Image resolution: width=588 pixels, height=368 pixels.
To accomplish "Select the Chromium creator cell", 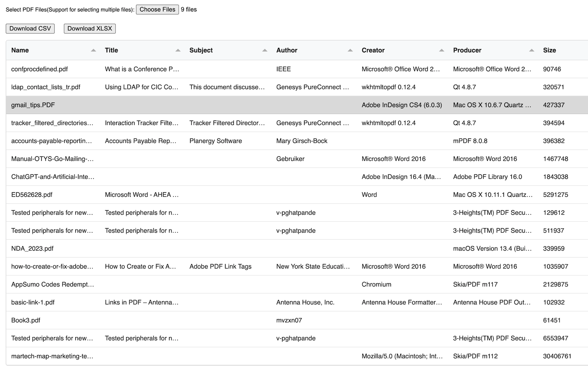I will pyautogui.click(x=377, y=284).
